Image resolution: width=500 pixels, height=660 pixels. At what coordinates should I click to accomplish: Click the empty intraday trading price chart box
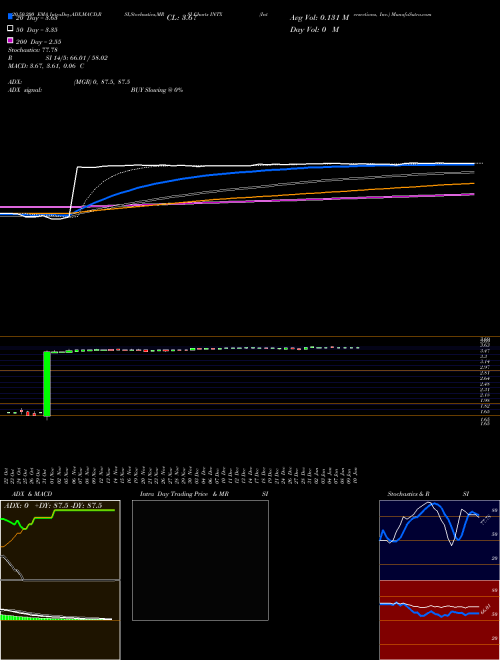point(200,560)
